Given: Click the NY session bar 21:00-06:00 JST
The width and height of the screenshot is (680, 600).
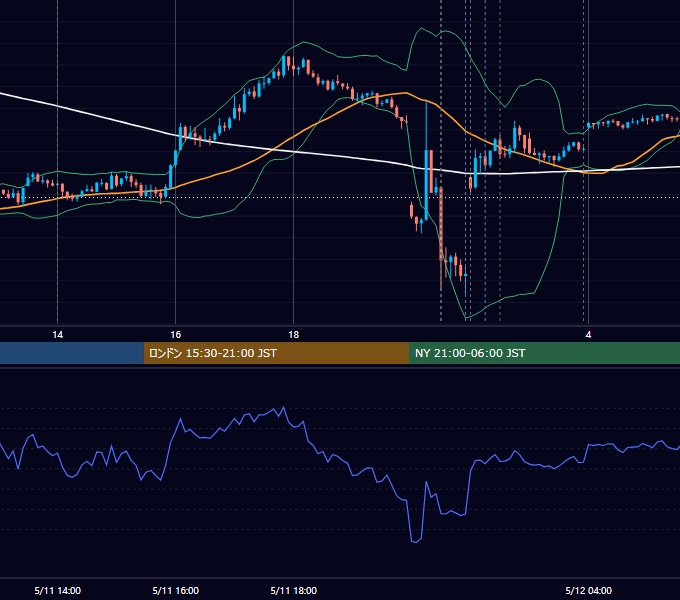Looking at the screenshot, I should [x=544, y=353].
